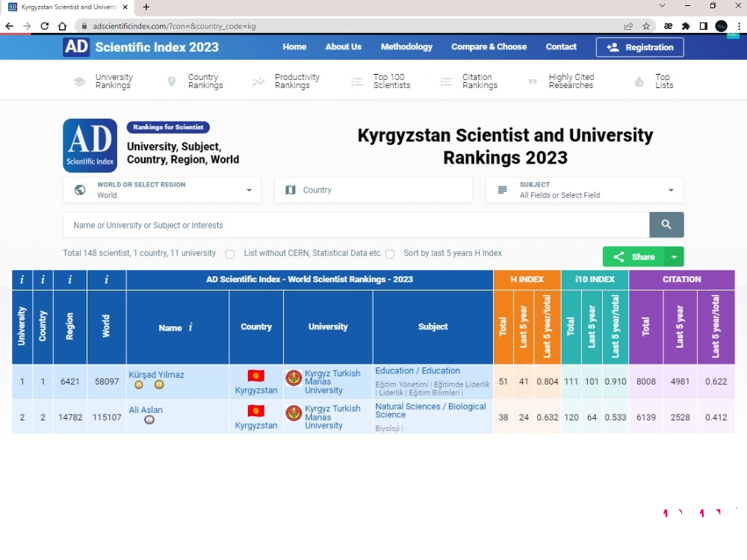Open Ali Aslan profile link
The width and height of the screenshot is (747, 560).
tap(146, 409)
